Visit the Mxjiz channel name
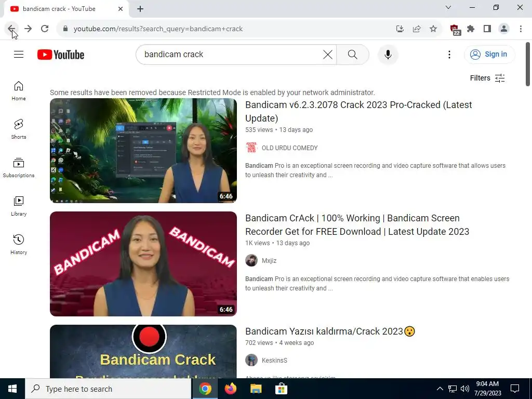 (x=269, y=261)
